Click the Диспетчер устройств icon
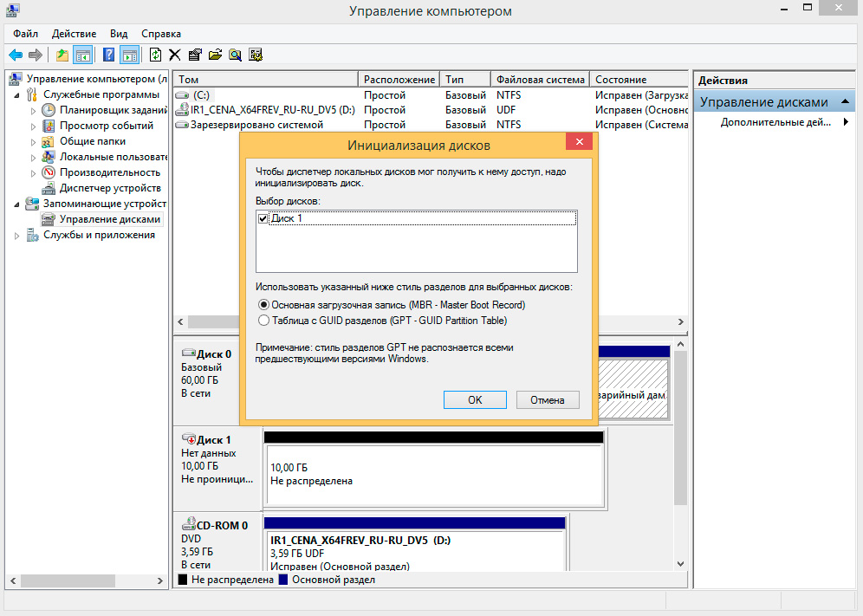This screenshot has width=863, height=616. (x=49, y=188)
